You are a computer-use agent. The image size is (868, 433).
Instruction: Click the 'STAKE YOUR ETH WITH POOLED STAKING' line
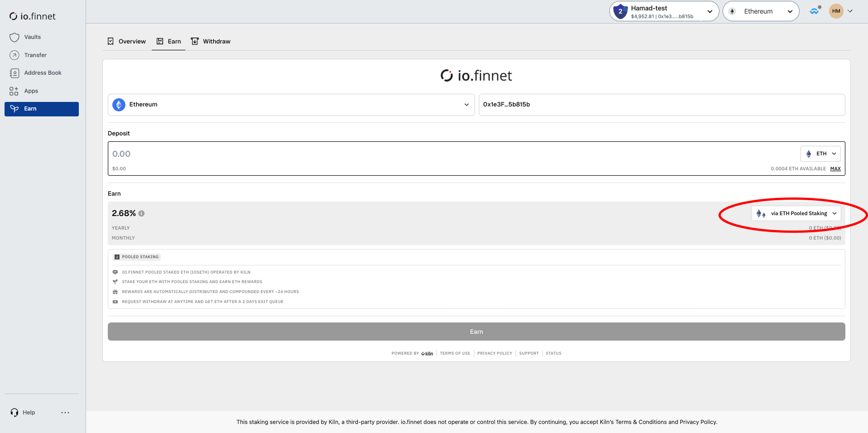coord(192,282)
